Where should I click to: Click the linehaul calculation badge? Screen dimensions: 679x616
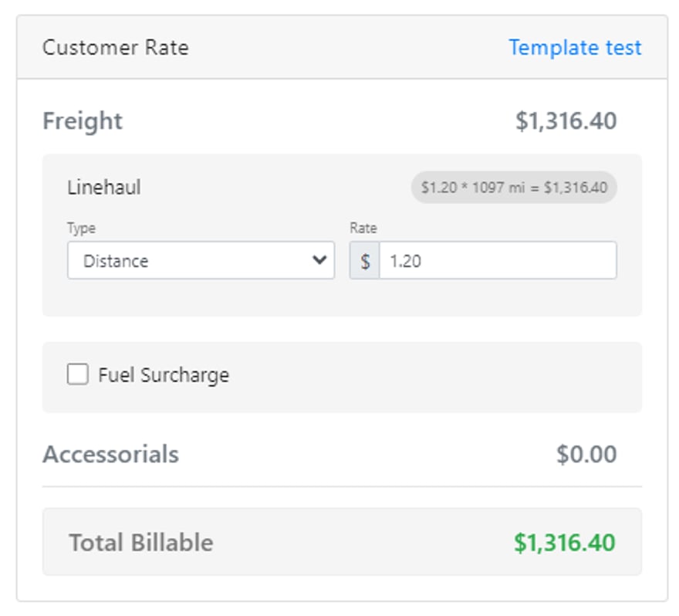pos(514,188)
